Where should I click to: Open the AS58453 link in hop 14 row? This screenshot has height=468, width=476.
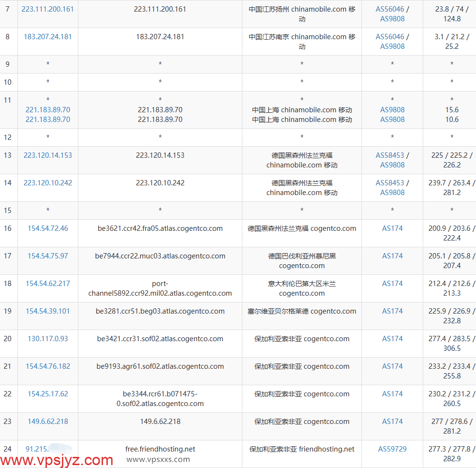(390, 183)
